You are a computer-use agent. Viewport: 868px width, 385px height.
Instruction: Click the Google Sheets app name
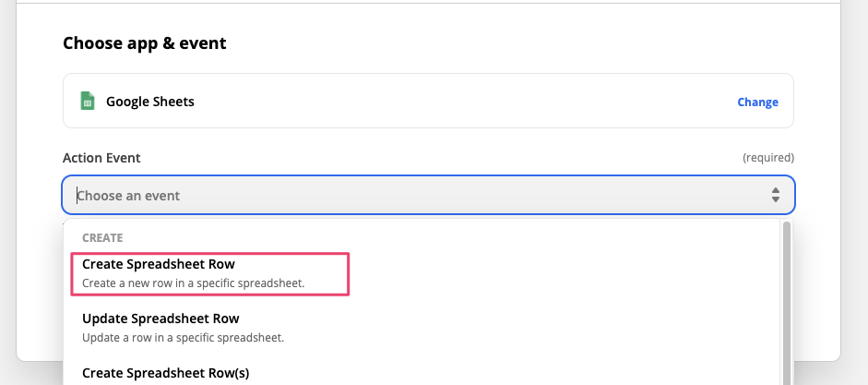pos(150,102)
